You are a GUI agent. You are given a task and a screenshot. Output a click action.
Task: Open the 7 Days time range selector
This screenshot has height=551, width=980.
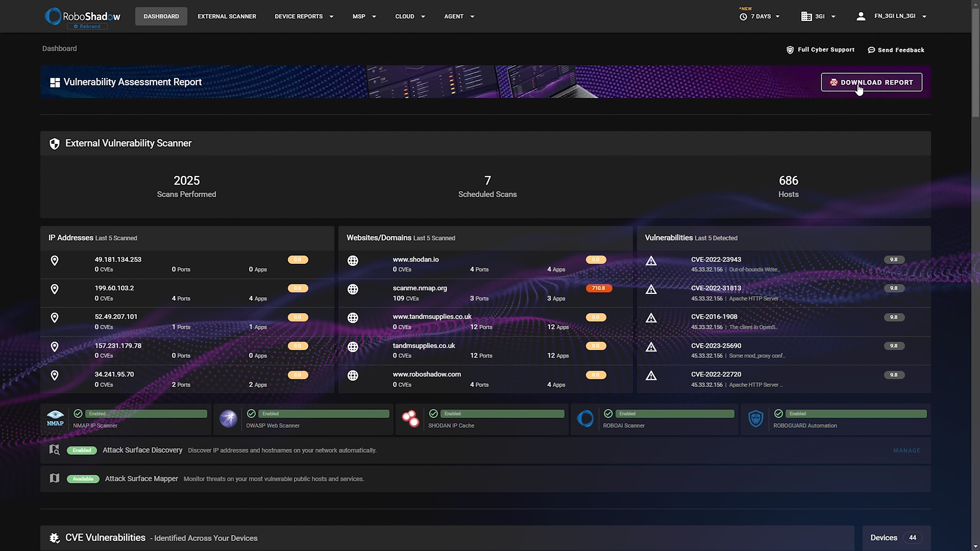click(760, 16)
